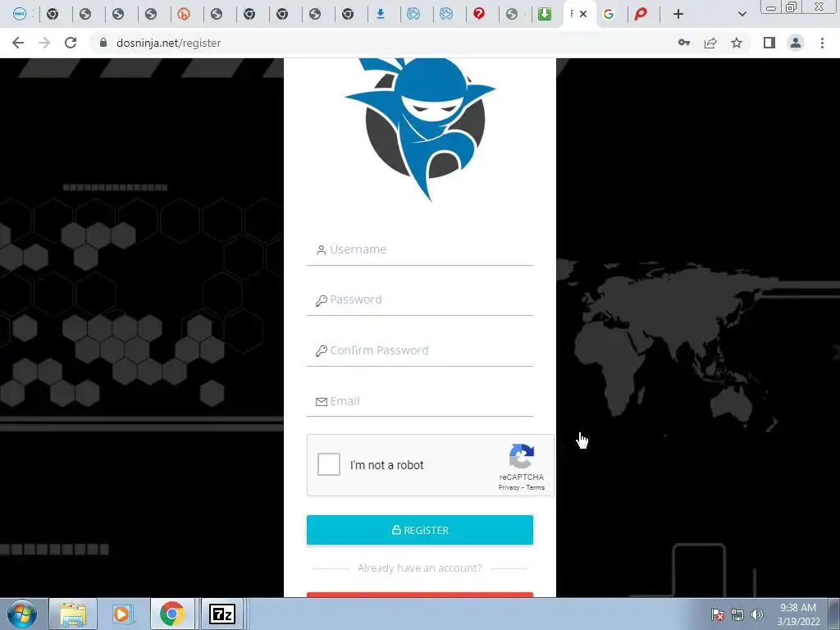Switch to the Dell tab
This screenshot has width=840, height=630.
point(20,15)
